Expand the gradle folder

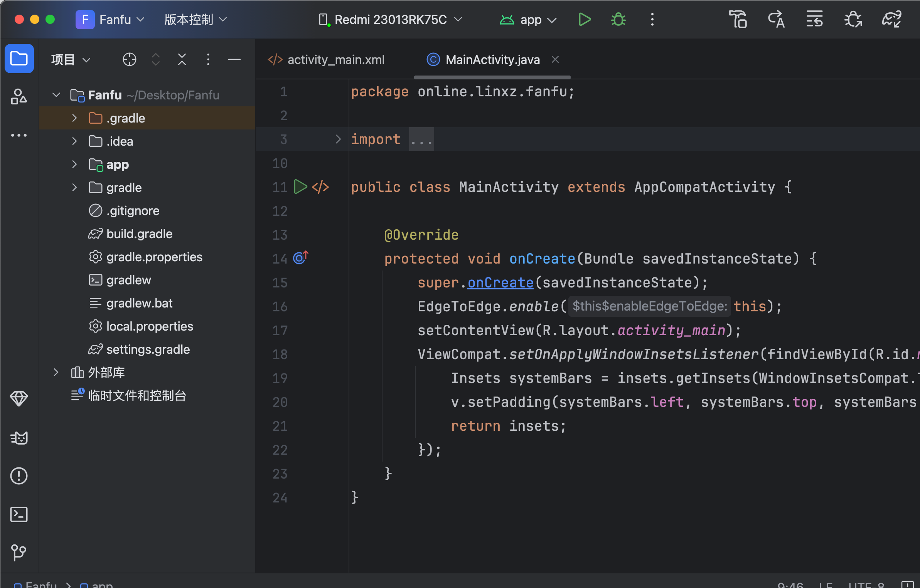[74, 187]
